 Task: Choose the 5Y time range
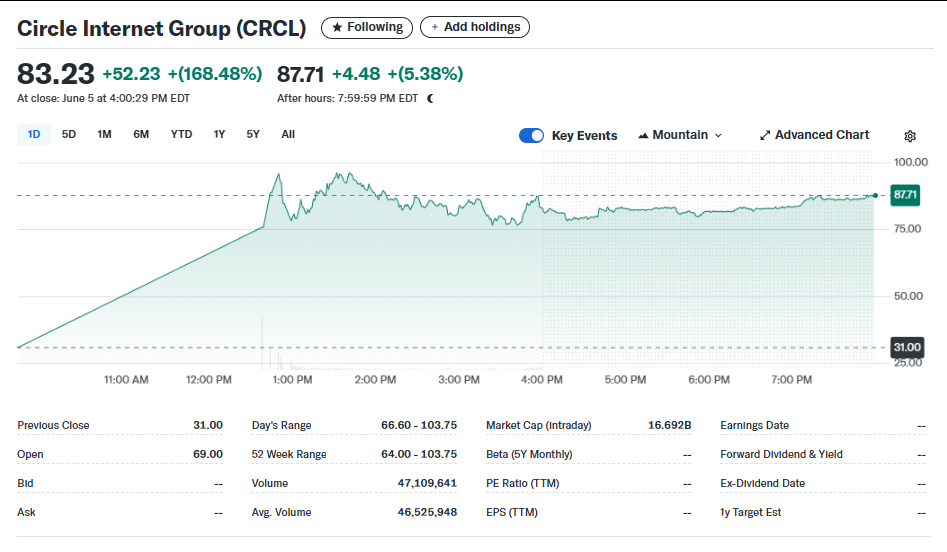[x=253, y=134]
